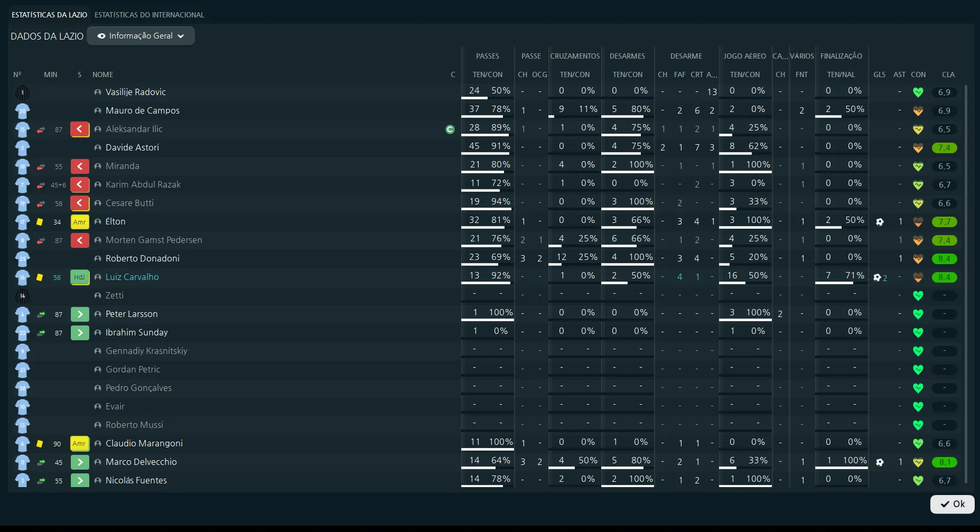Click Davide Astori's shirt number icon

(22, 148)
